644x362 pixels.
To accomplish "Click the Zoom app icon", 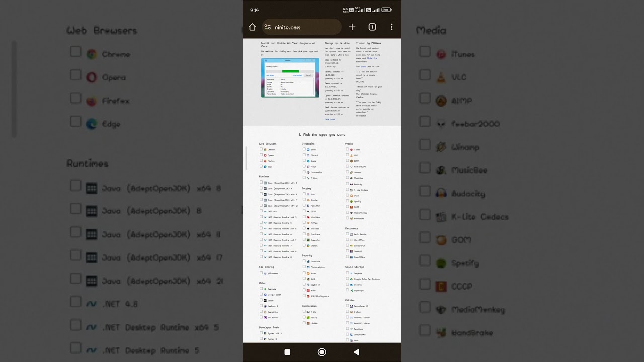I will click(308, 150).
